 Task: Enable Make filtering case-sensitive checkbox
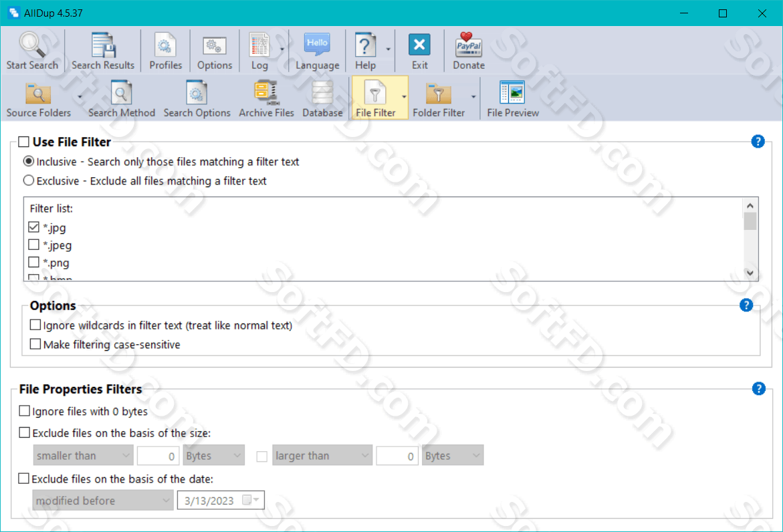(35, 344)
